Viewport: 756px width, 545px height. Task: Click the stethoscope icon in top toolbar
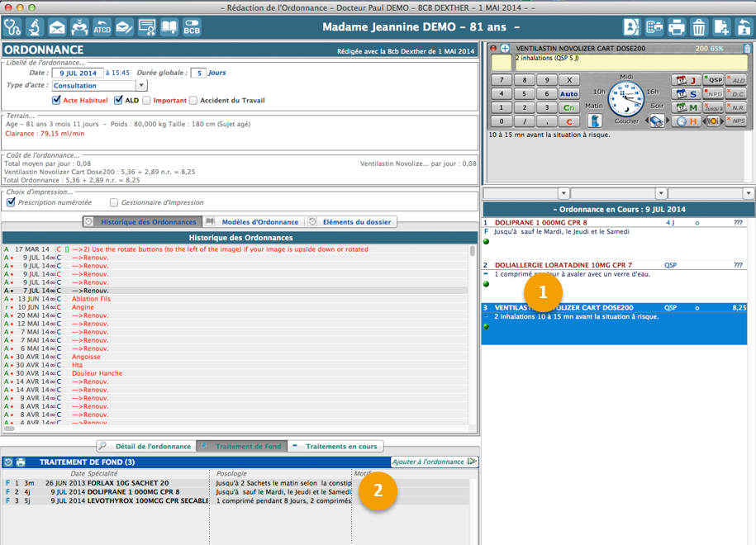point(12,27)
